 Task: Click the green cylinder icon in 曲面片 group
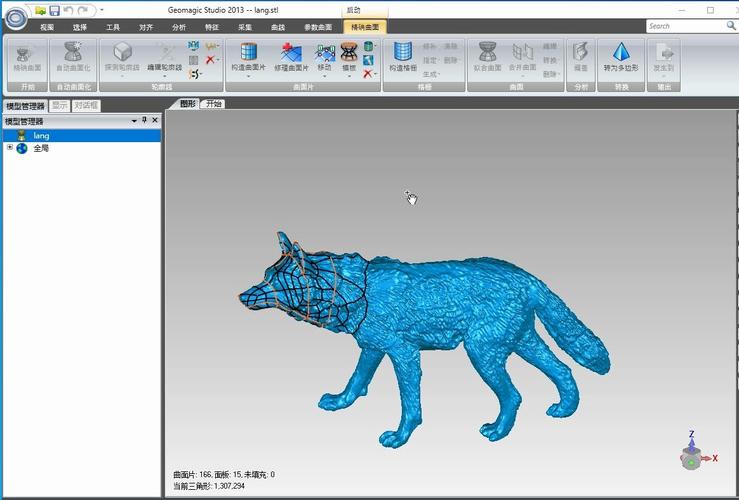pos(369,46)
